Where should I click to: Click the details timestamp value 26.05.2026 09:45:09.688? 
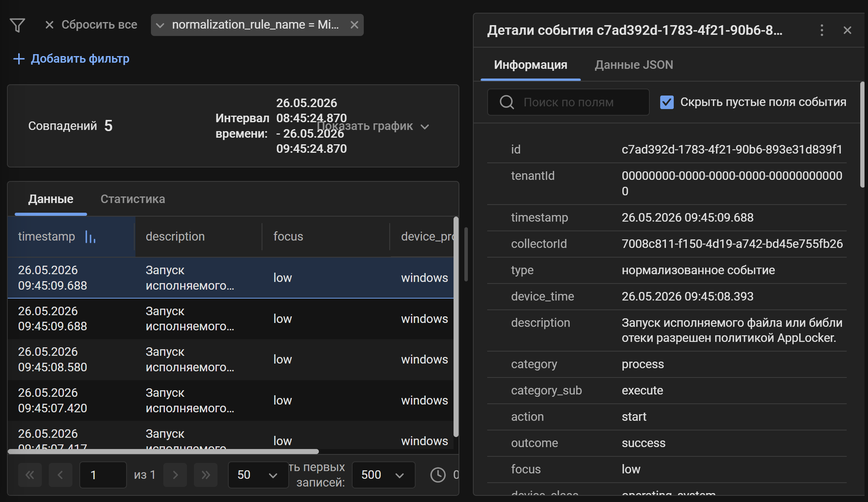(687, 217)
